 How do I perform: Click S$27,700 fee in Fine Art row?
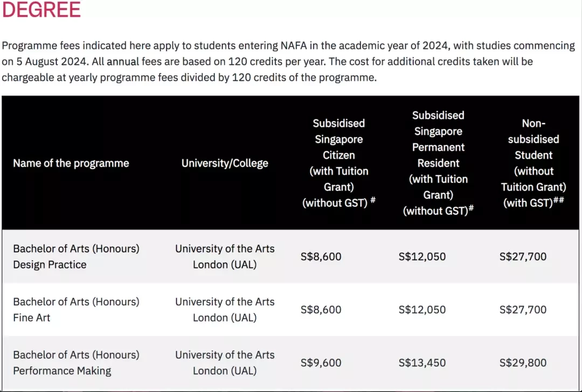point(523,309)
